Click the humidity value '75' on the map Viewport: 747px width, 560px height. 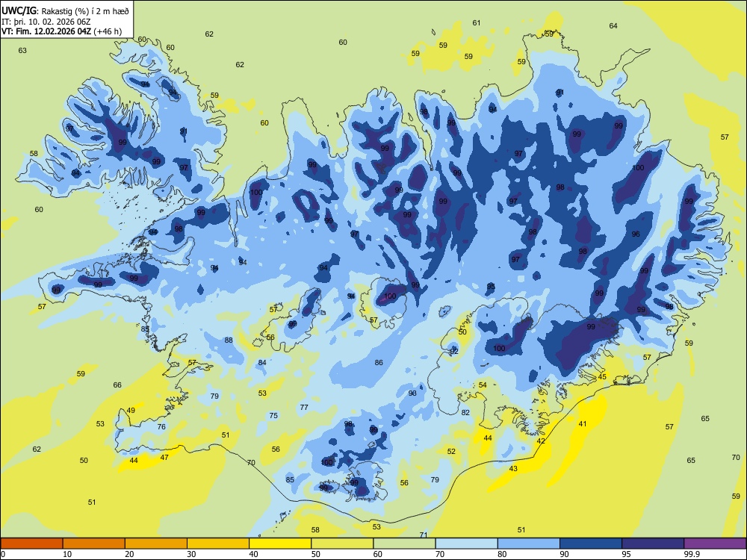(273, 415)
